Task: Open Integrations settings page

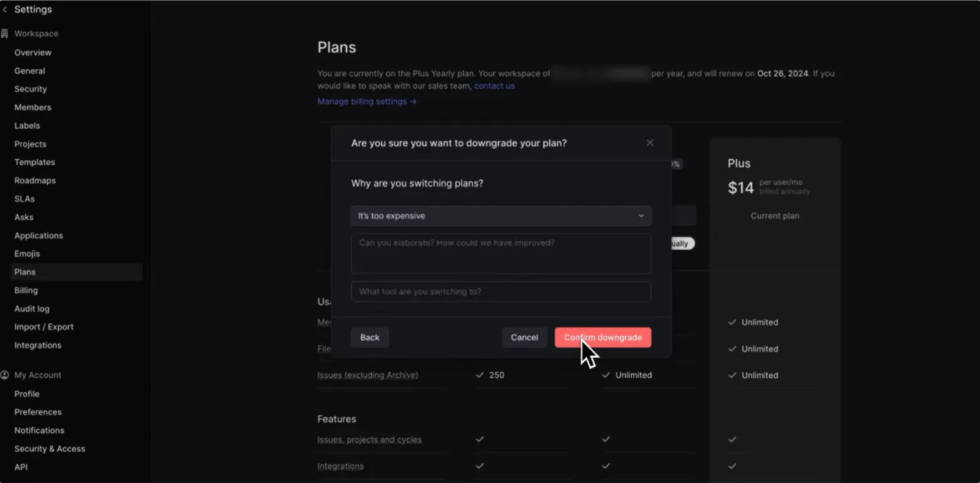Action: (x=38, y=345)
